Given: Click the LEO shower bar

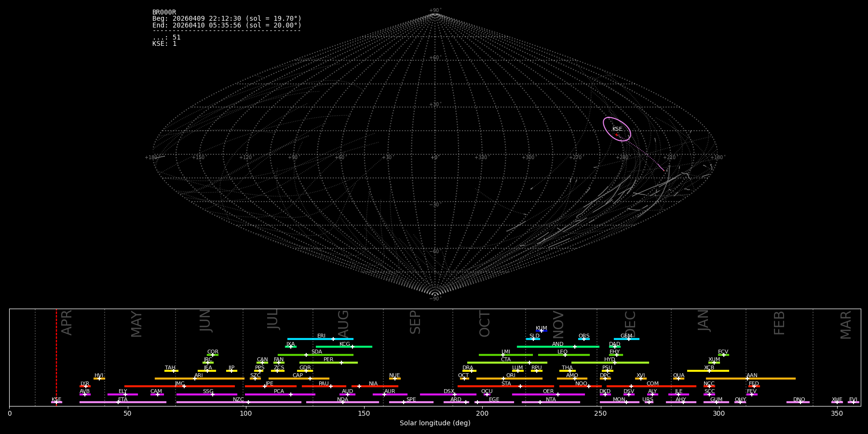Looking at the screenshot, I should point(563,355).
